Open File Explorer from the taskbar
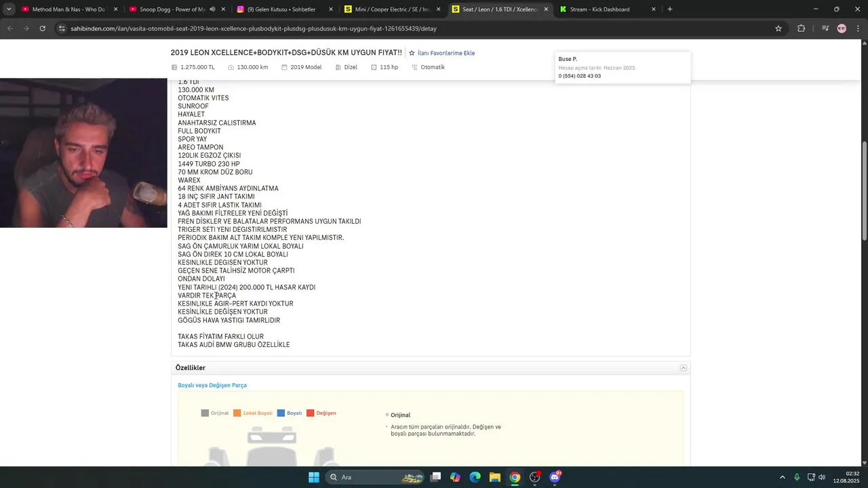The width and height of the screenshot is (868, 488). point(495,477)
